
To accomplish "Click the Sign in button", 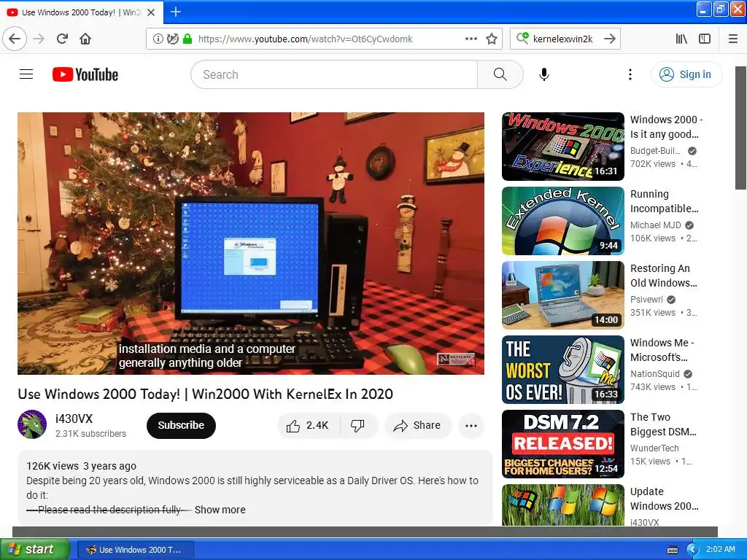I will [x=686, y=74].
